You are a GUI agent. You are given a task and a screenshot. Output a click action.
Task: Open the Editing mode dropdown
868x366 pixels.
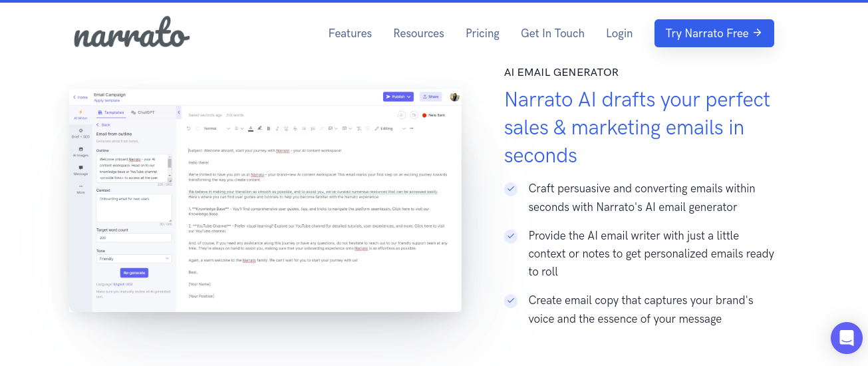coord(389,128)
